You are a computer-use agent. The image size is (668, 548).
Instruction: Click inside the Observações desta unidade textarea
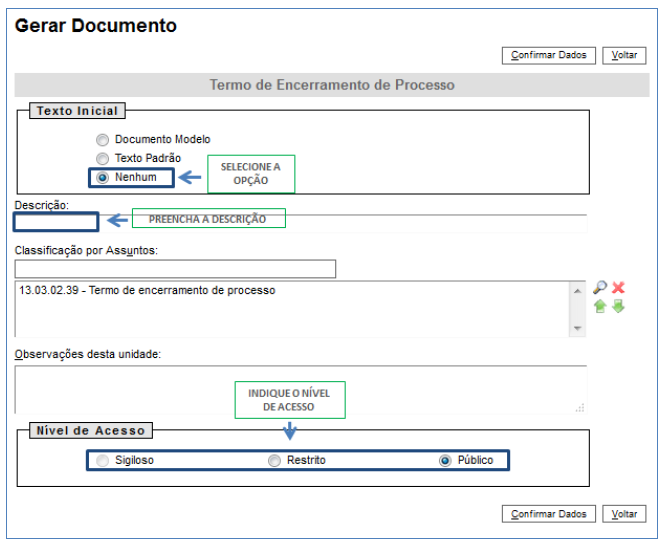pyautogui.click(x=300, y=389)
